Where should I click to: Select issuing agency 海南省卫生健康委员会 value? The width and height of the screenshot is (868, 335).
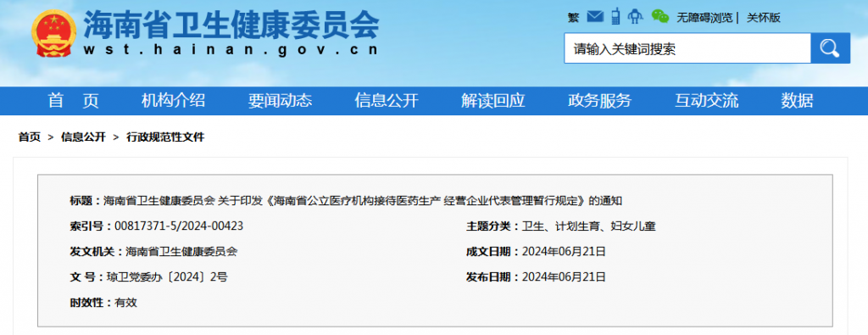tap(181, 251)
